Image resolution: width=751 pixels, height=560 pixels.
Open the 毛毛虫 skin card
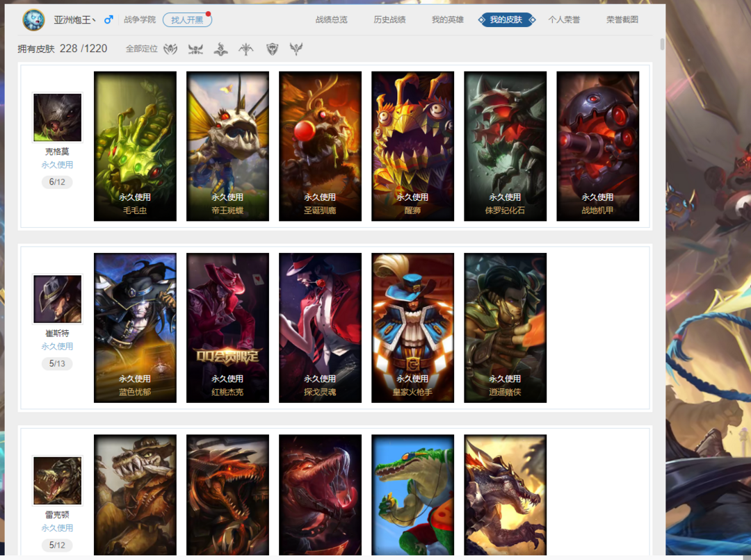coord(135,147)
